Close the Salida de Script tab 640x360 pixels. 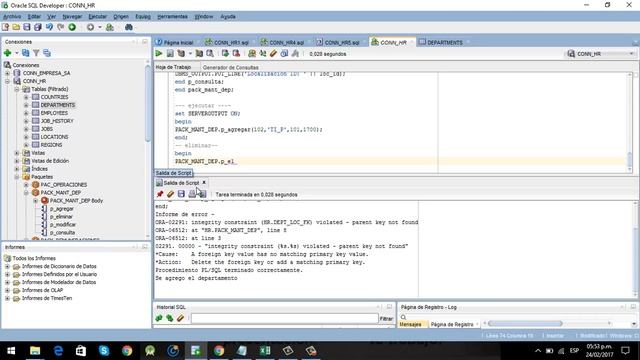click(x=204, y=182)
